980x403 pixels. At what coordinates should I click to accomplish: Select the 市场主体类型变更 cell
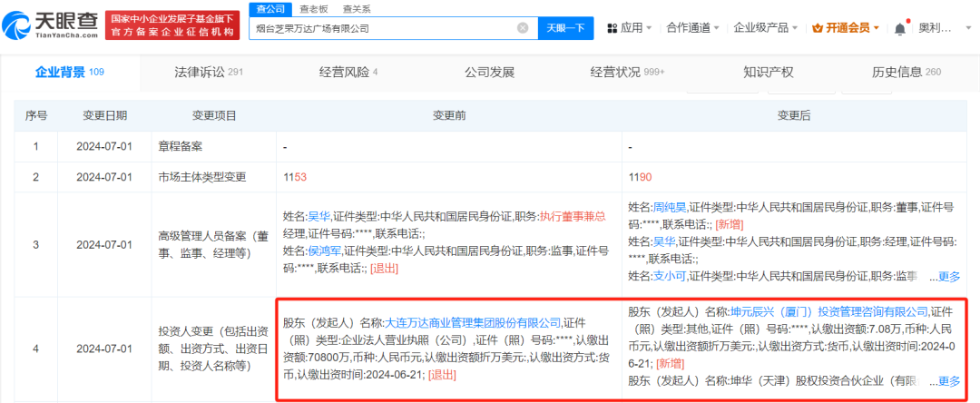pyautogui.click(x=214, y=177)
